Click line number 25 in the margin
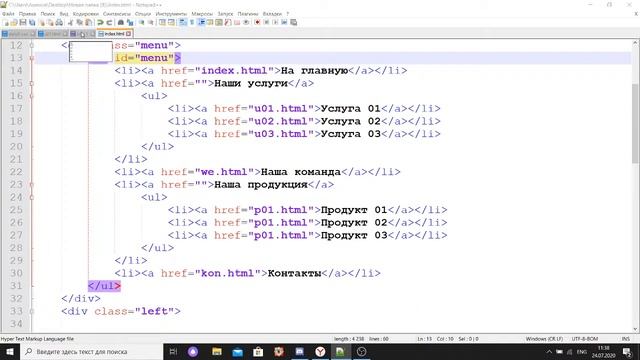This screenshot has height=360, width=640. click(x=16, y=210)
